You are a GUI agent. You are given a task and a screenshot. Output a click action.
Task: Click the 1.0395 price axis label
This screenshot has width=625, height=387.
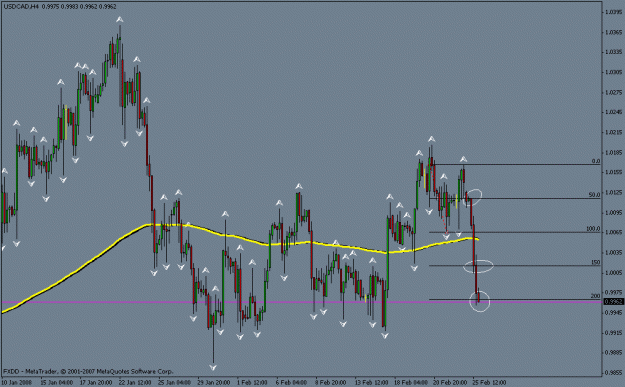tap(613, 12)
